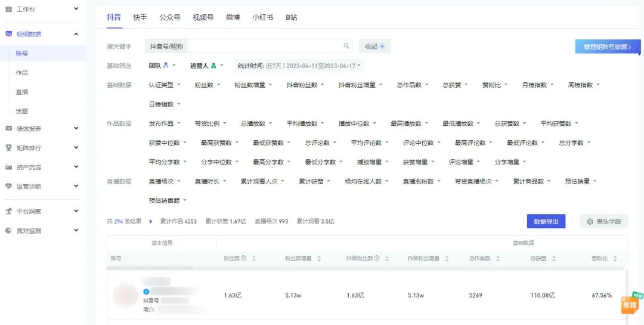Click the 110.08亿 total likes cell

(542, 295)
